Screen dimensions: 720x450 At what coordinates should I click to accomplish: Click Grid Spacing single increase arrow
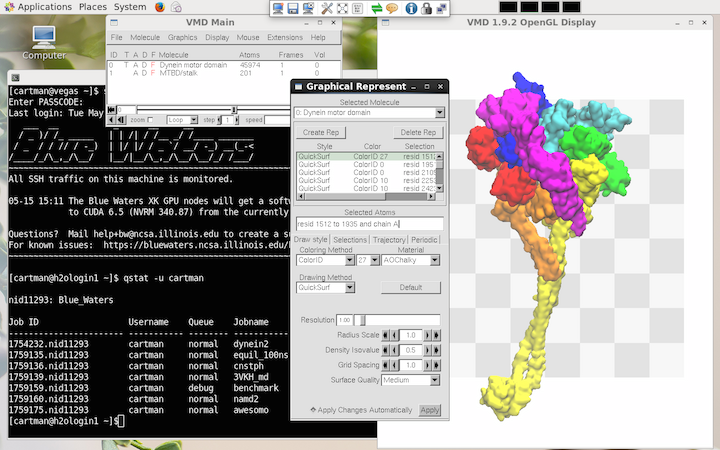click(x=427, y=365)
